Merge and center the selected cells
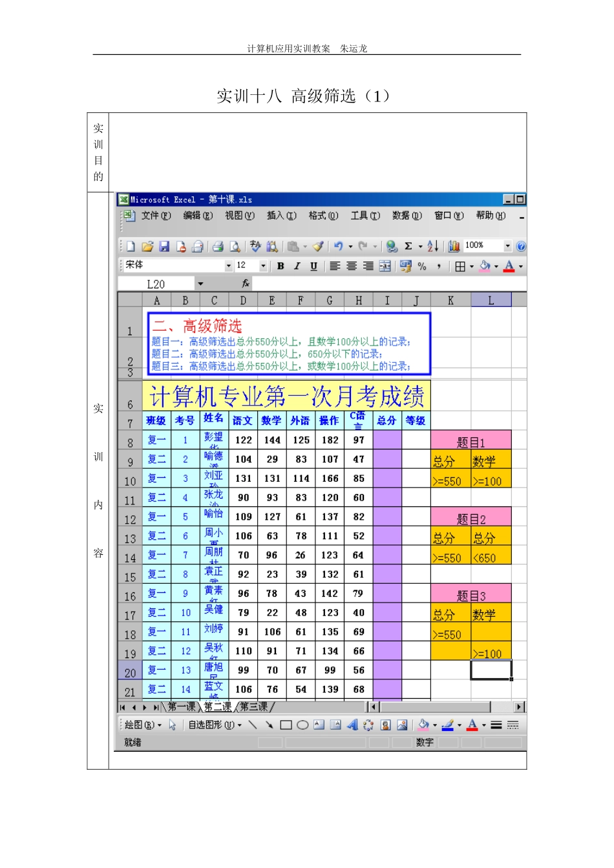This screenshot has width=614, height=868. click(385, 266)
